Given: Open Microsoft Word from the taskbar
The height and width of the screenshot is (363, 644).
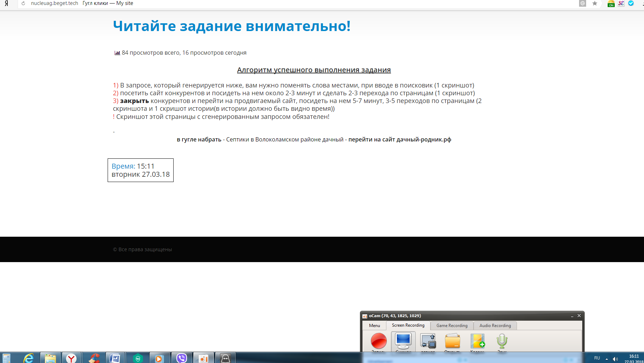Looking at the screenshot, I should click(115, 358).
